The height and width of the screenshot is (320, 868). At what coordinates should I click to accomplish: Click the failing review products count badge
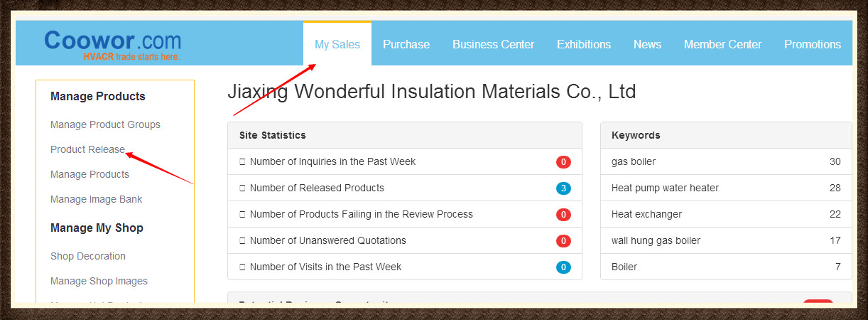click(x=563, y=215)
